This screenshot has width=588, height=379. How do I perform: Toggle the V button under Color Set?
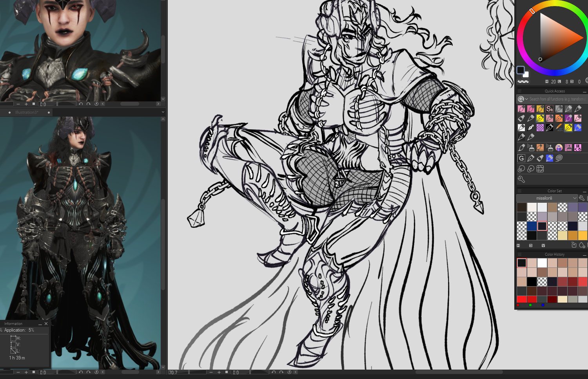click(x=543, y=245)
